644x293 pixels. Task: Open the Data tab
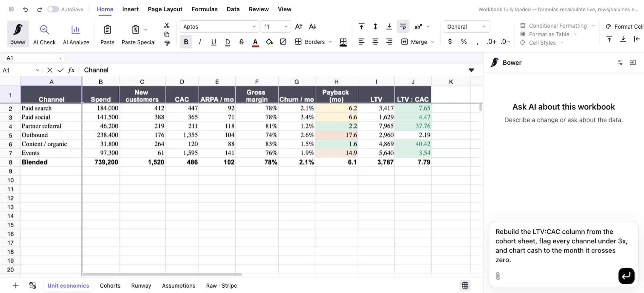pos(233,9)
